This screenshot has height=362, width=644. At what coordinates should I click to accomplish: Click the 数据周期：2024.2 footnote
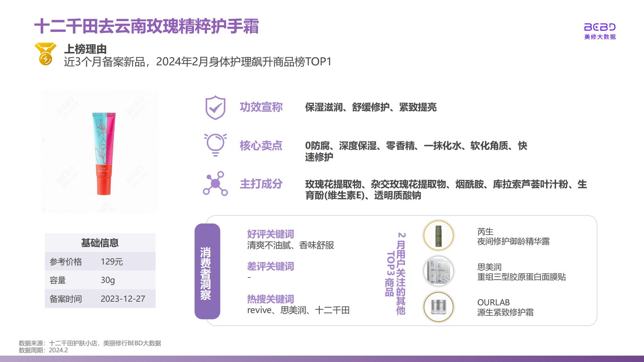point(43,350)
